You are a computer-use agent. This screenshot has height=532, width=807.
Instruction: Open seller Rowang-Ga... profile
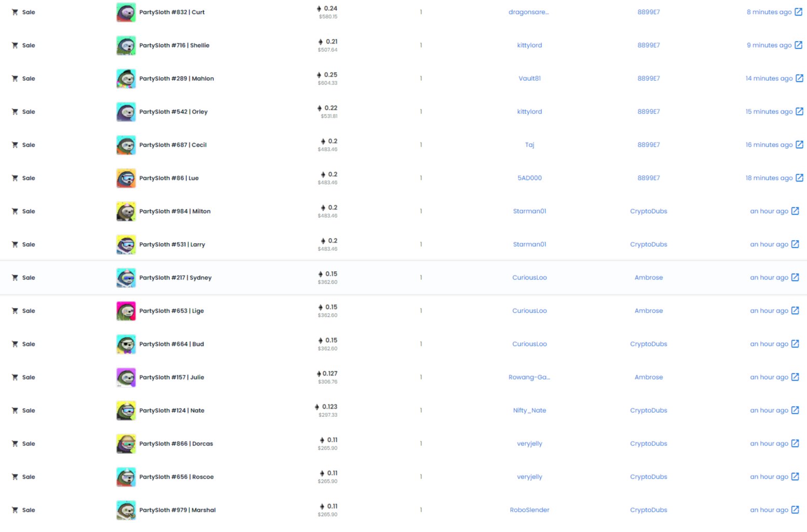tap(529, 377)
